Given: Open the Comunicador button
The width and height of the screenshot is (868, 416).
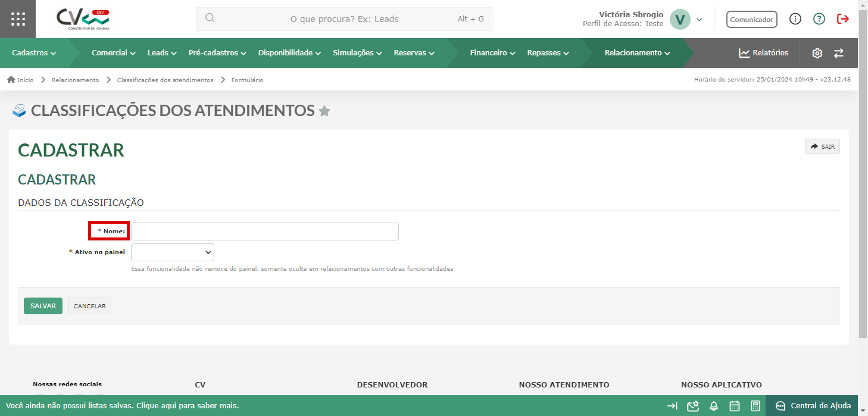Looking at the screenshot, I should [752, 19].
